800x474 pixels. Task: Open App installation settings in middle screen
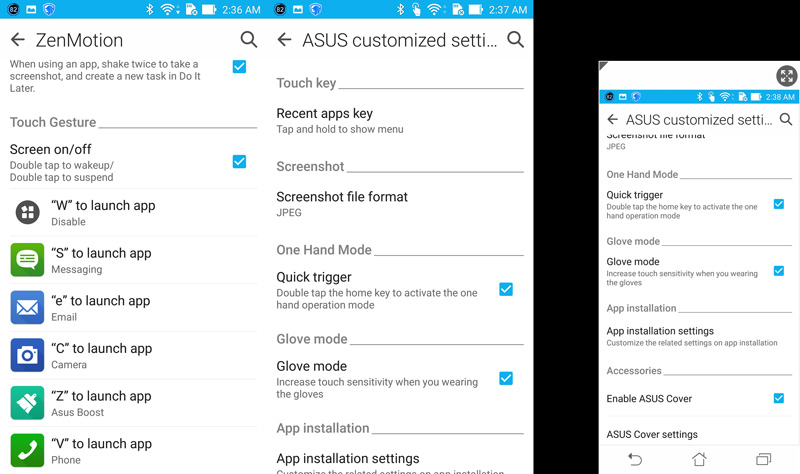pyautogui.click(x=348, y=459)
